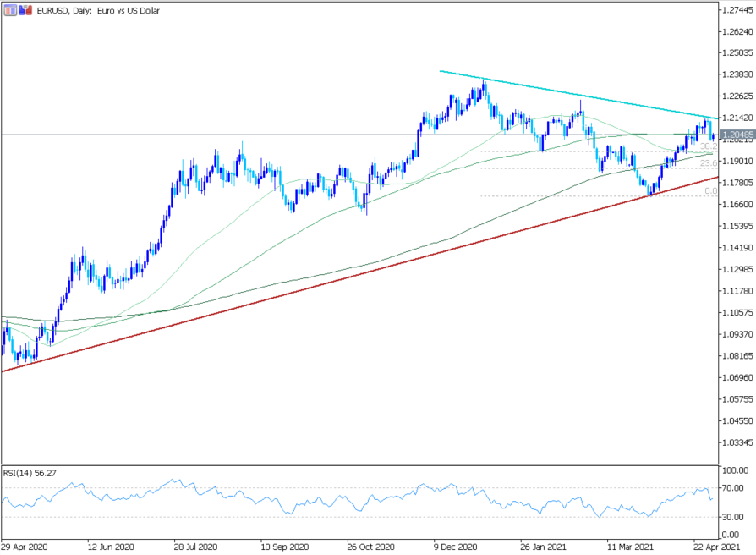Click the RSI 100.00 scale value
756x555 pixels.
click(x=735, y=470)
